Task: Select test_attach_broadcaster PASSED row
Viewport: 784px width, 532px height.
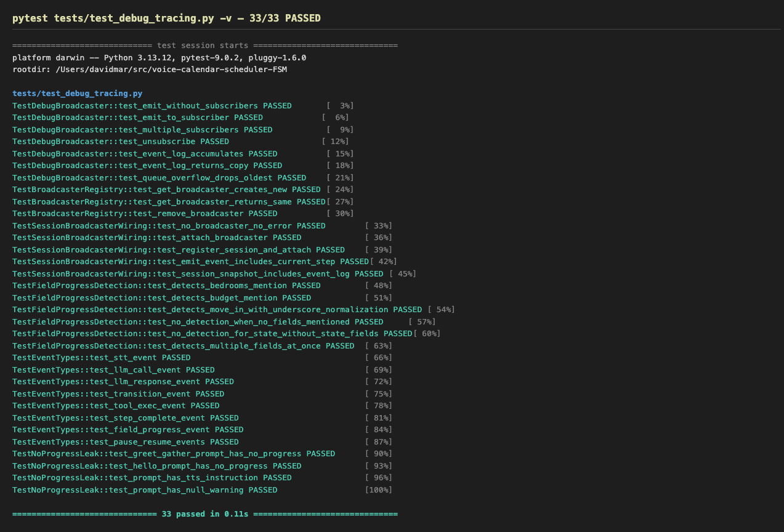Action: pos(202,238)
